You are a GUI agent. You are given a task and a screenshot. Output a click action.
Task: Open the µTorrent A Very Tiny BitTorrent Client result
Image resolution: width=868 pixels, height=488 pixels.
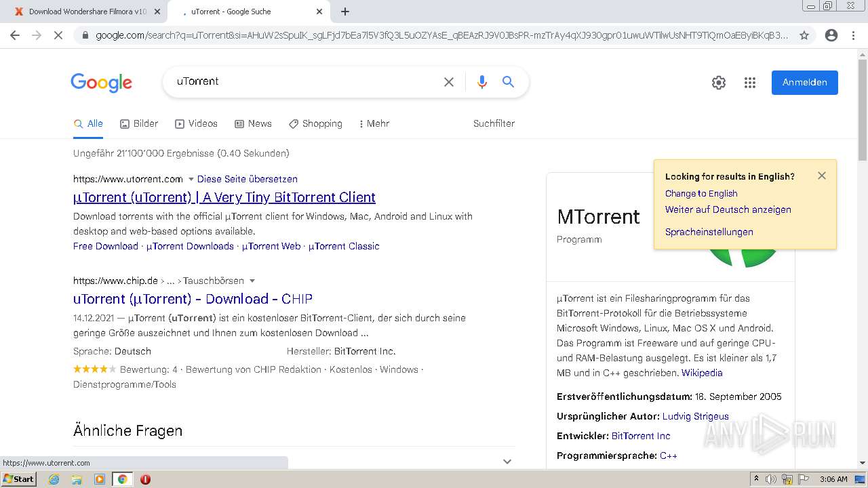pyautogui.click(x=224, y=197)
